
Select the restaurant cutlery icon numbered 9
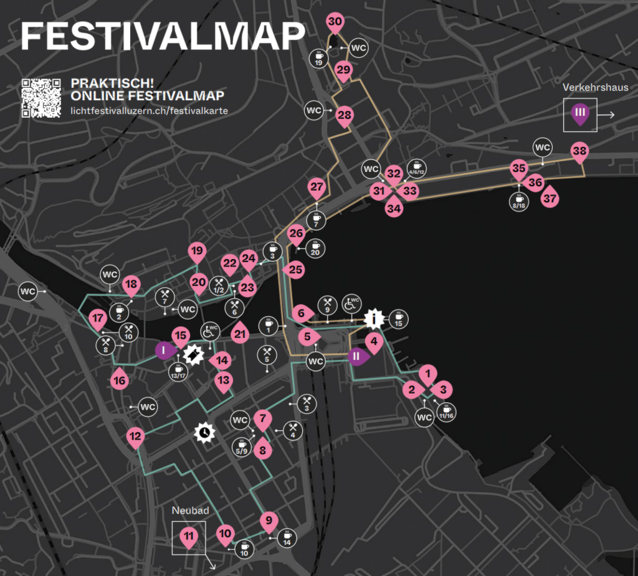pyautogui.click(x=327, y=305)
